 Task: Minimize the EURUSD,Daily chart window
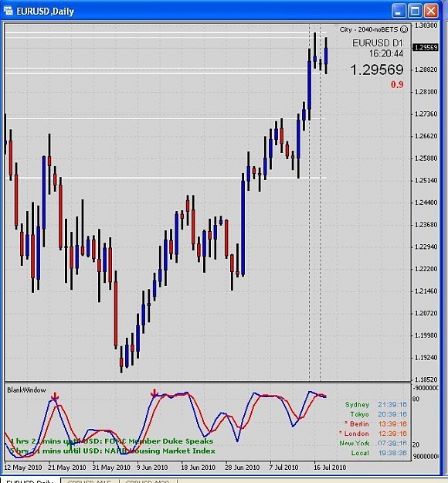coord(399,11)
